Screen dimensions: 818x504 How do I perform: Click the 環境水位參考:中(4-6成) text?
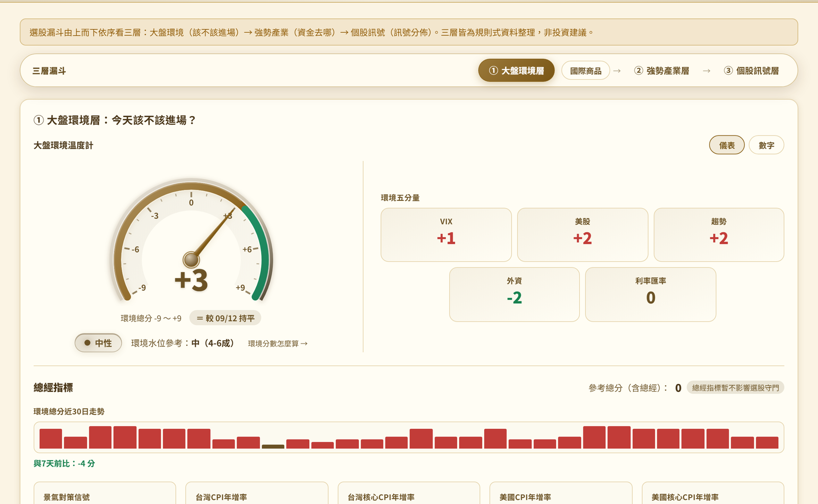click(x=183, y=343)
